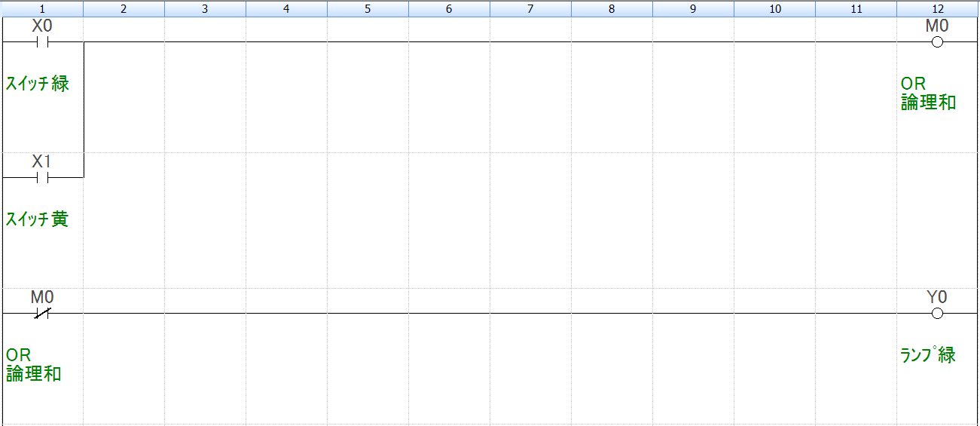This screenshot has width=980, height=426.
Task: Click the M0 output coil
Action: pyautogui.click(x=937, y=42)
